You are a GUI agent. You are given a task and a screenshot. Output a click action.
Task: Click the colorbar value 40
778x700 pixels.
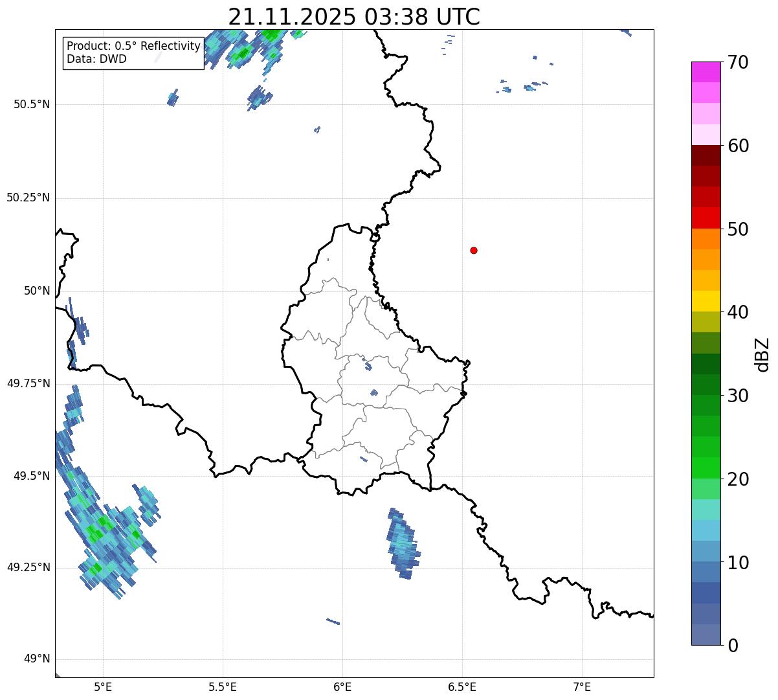[737, 312]
